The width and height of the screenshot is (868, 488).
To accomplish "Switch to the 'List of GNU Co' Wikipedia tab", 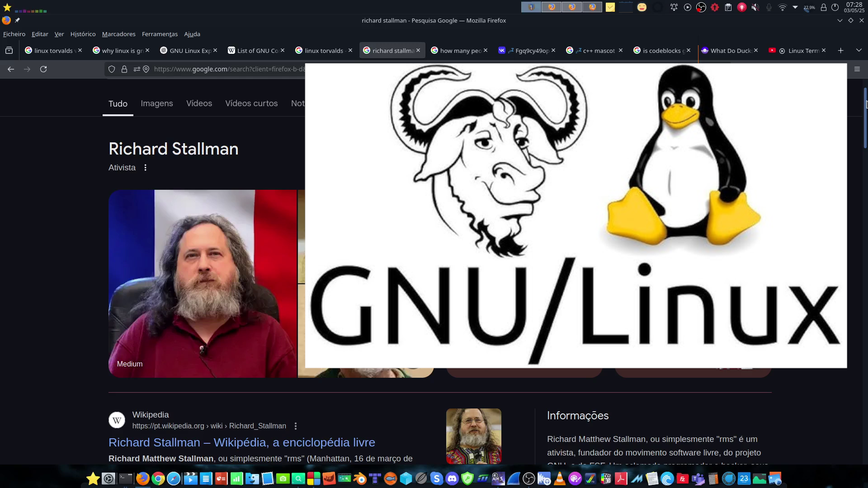I will [x=256, y=51].
